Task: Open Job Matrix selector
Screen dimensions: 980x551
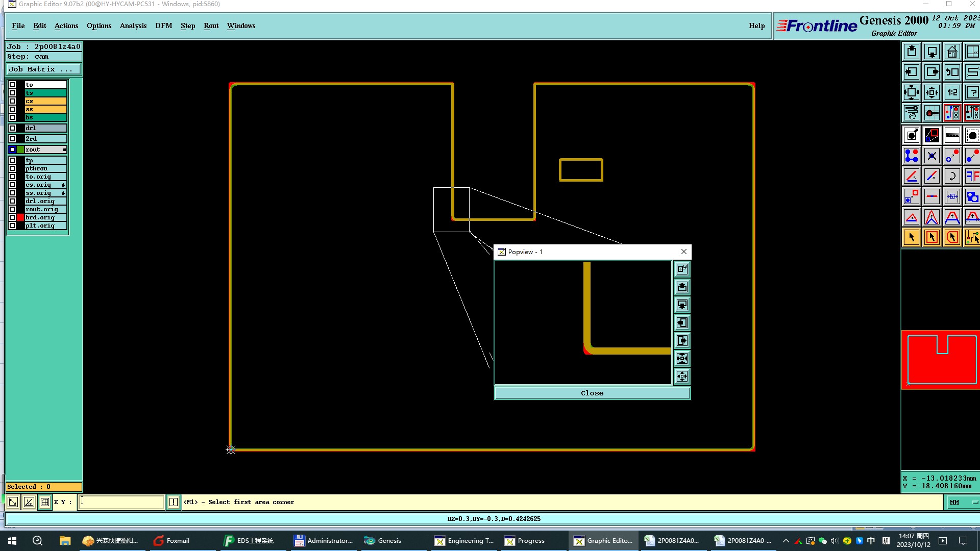Action: point(43,69)
